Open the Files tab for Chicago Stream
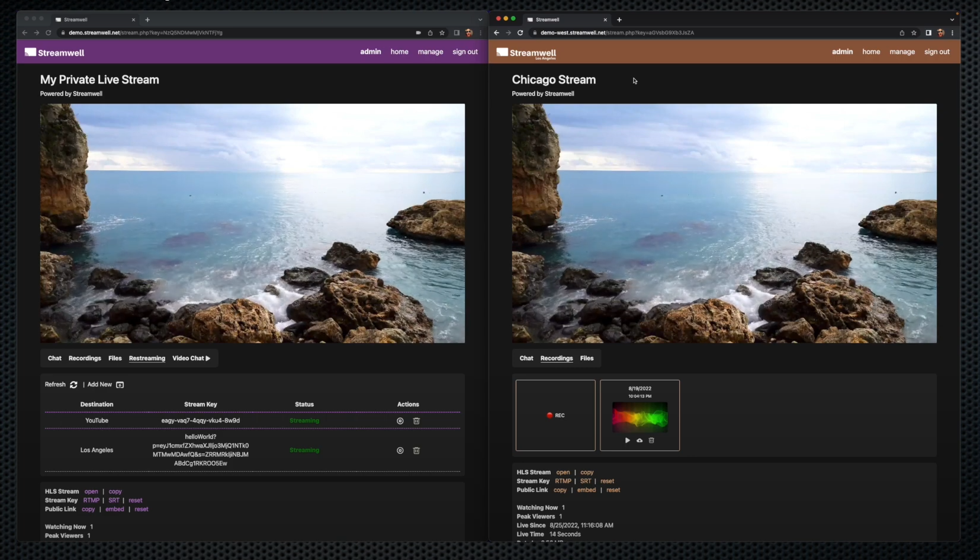 [586, 358]
